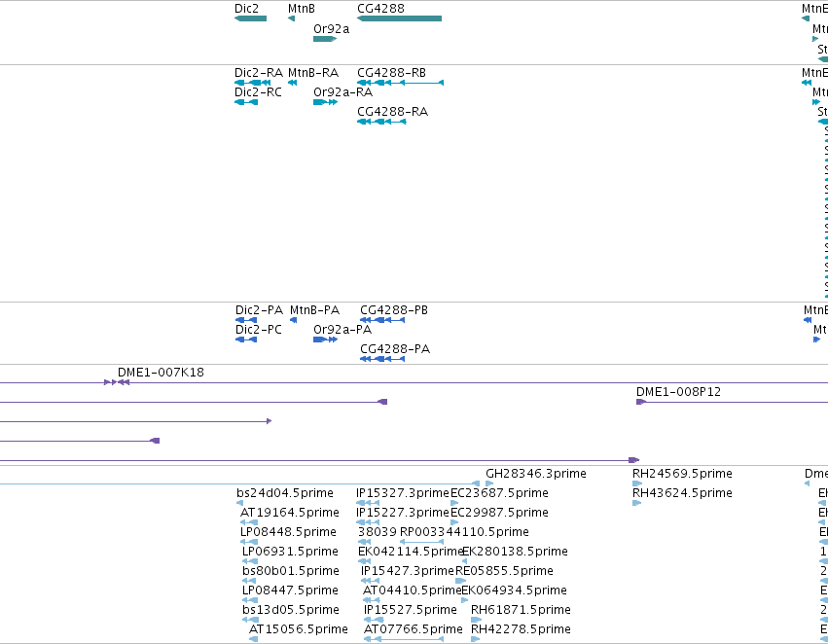The image size is (828, 644).
Task: Select transcript Dic2-RA
Action: 259,72
